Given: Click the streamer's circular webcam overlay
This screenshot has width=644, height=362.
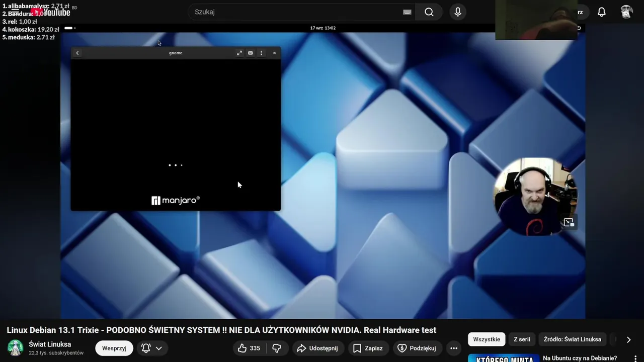Looking at the screenshot, I should pyautogui.click(x=536, y=196).
